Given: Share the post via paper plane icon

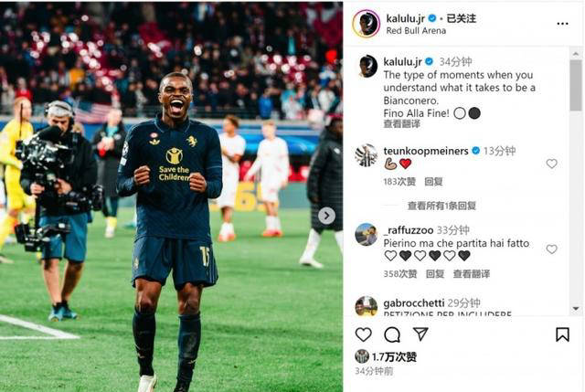Looking at the screenshot, I should pyautogui.click(x=420, y=334).
